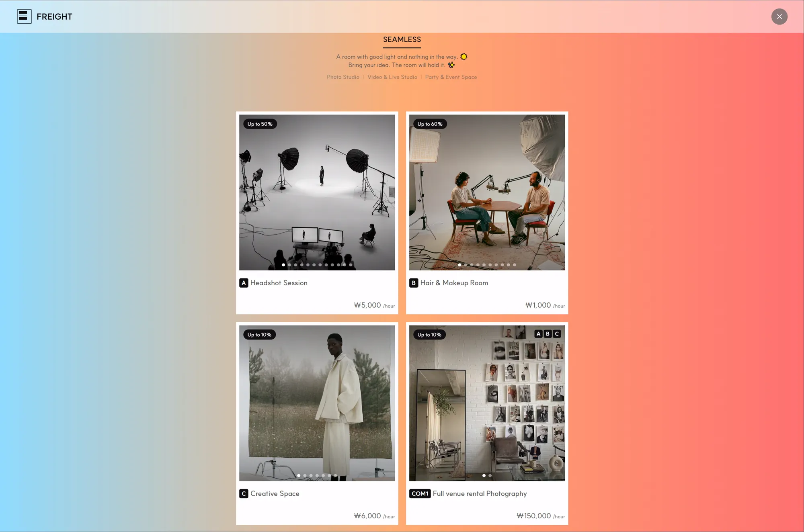This screenshot has height=532, width=804.
Task: Click the Up to 50% discount badge
Action: click(x=260, y=124)
